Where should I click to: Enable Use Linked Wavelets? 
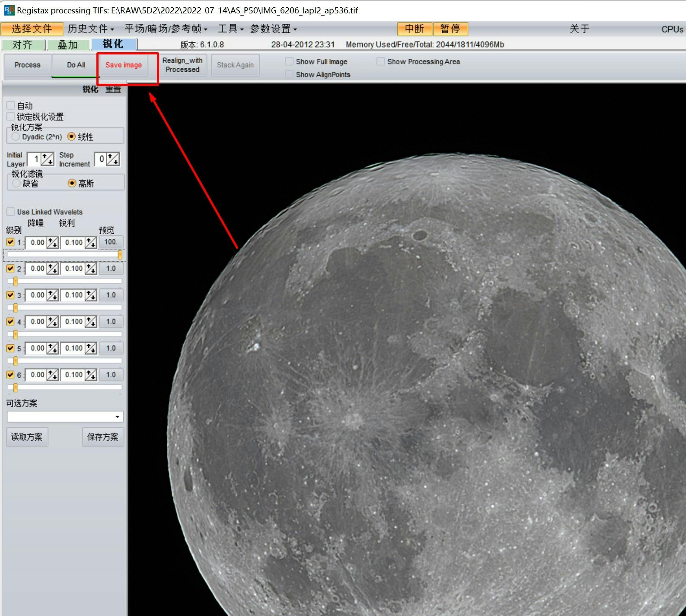point(11,212)
